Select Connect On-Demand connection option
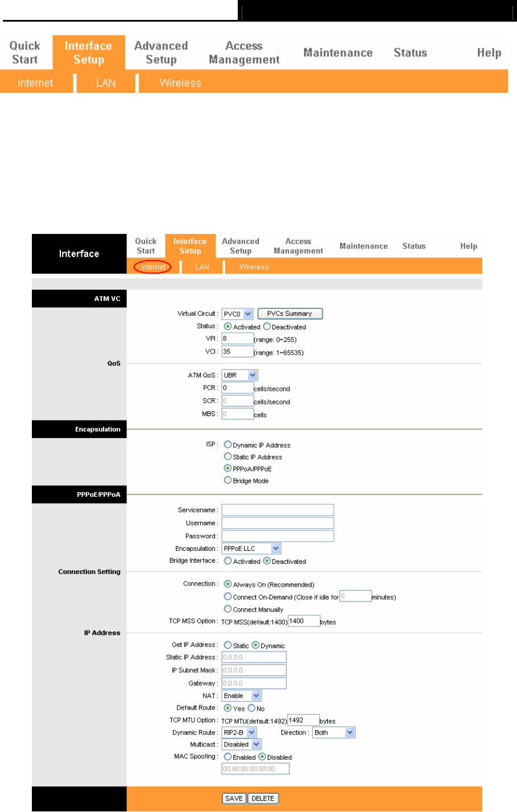The width and height of the screenshot is (517, 812). 228,596
